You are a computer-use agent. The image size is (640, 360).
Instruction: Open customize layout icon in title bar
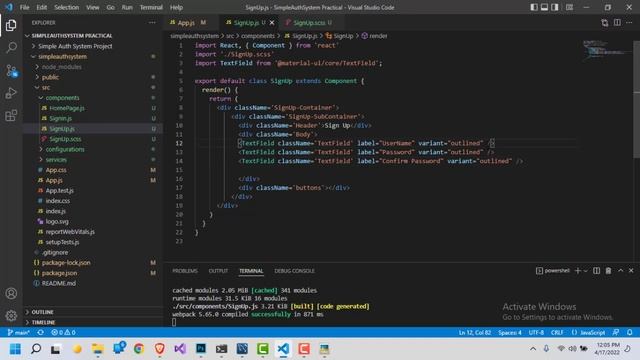coord(569,7)
